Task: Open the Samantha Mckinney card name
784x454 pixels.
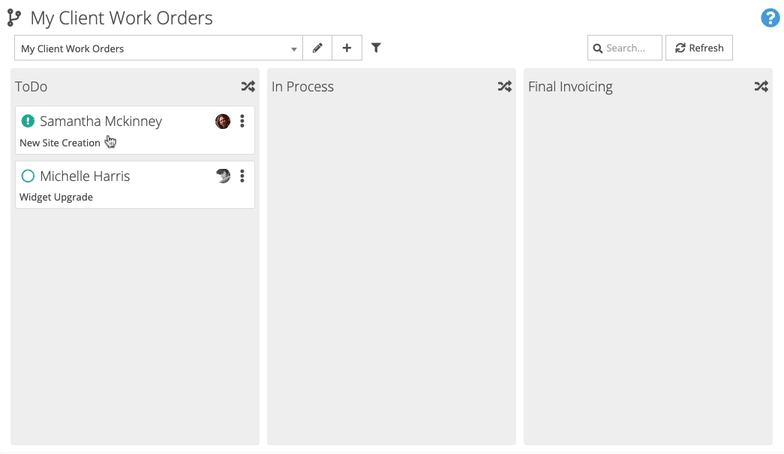Action: pyautogui.click(x=101, y=121)
